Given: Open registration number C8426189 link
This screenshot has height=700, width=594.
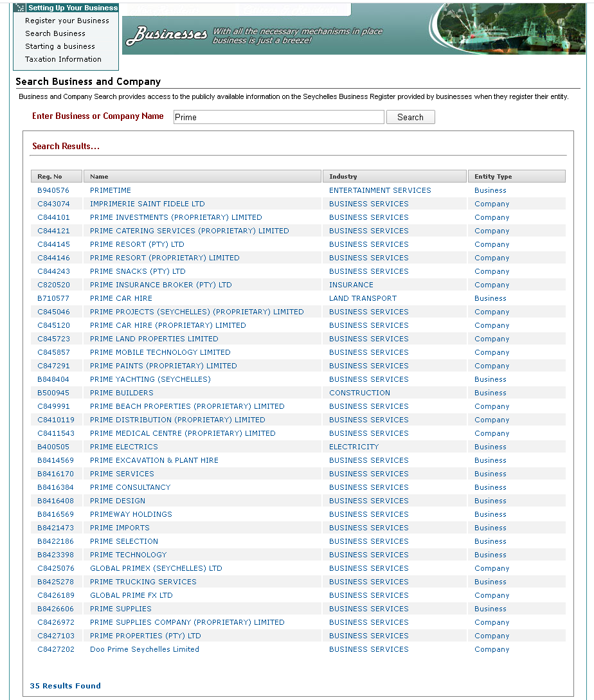Looking at the screenshot, I should tap(55, 595).
